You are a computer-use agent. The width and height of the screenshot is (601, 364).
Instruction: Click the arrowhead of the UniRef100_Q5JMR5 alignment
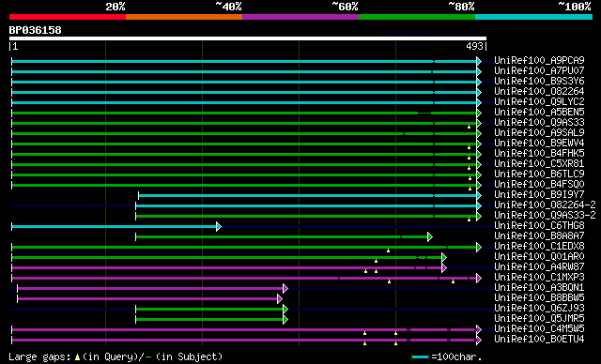[x=285, y=320]
